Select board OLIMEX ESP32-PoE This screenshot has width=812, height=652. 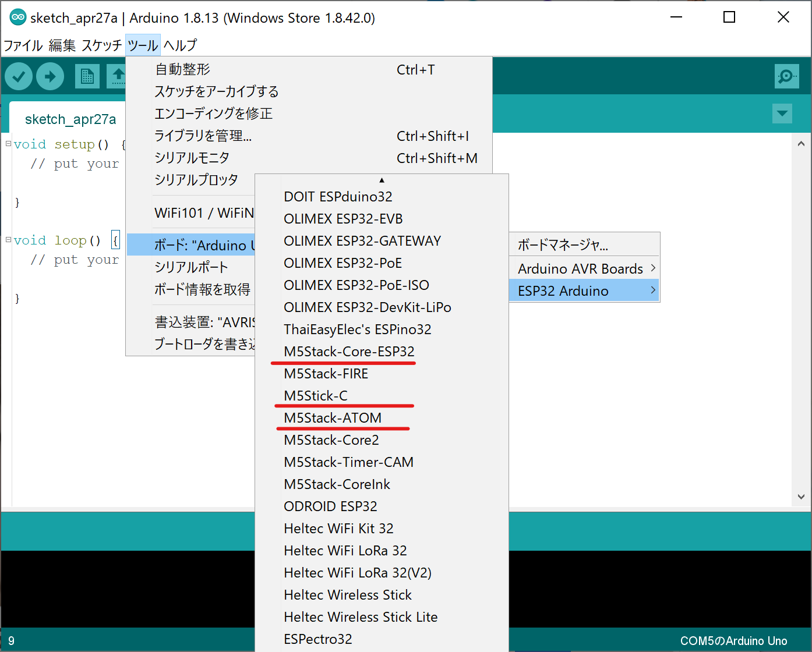coord(382,263)
